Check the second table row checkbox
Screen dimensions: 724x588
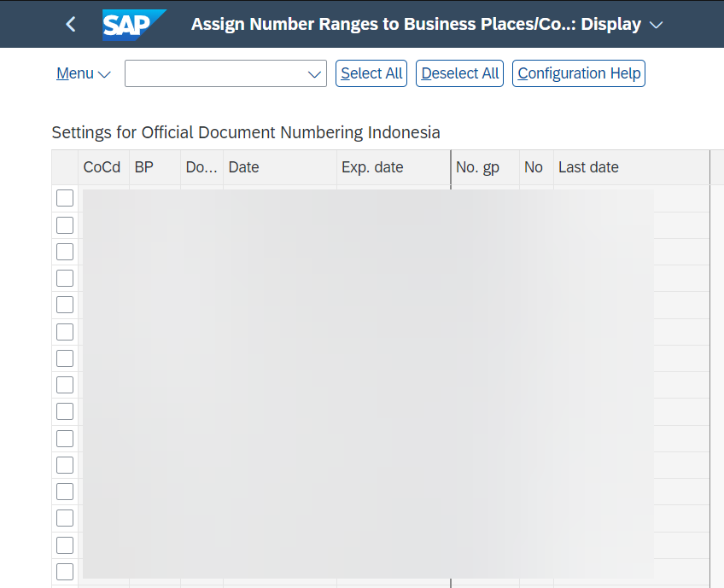65,225
